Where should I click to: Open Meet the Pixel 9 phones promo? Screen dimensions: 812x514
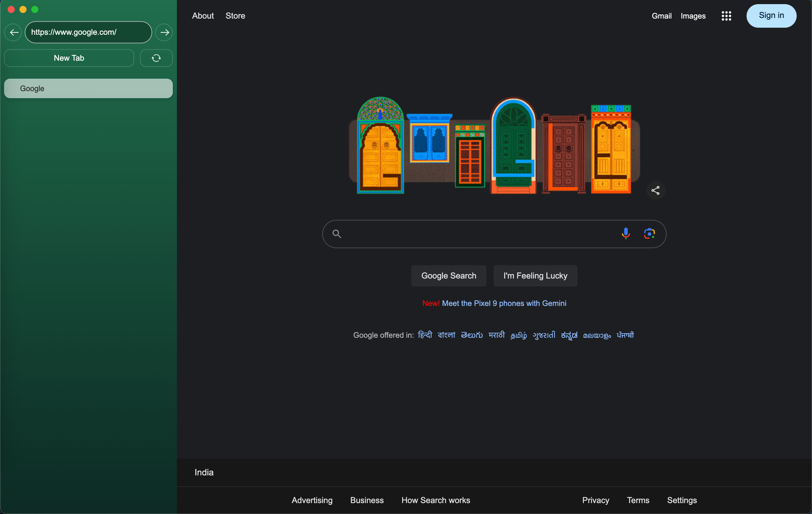tap(504, 303)
